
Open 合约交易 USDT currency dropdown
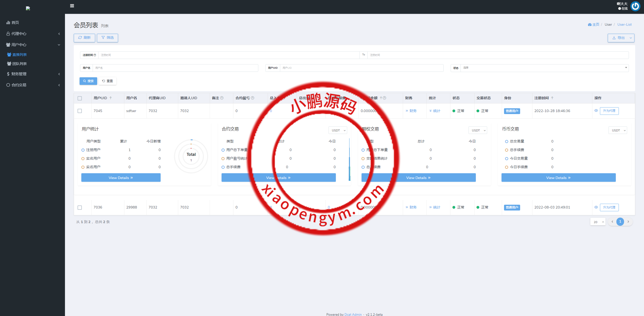(338, 130)
